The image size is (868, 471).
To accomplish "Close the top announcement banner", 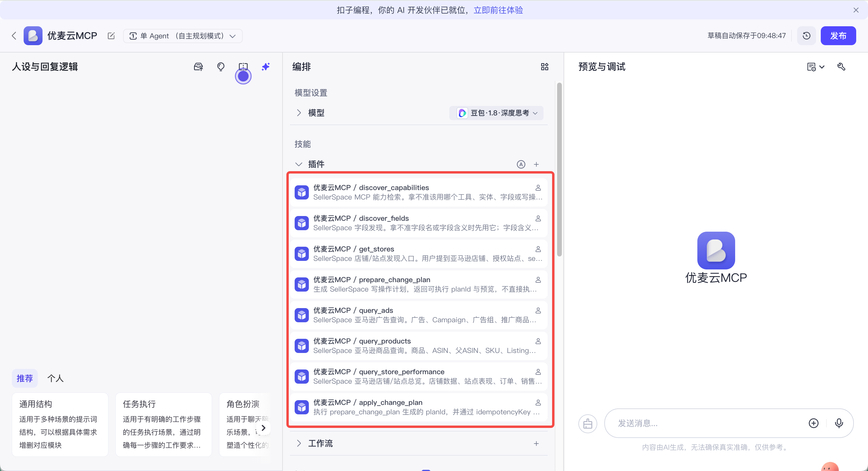I will coord(856,10).
